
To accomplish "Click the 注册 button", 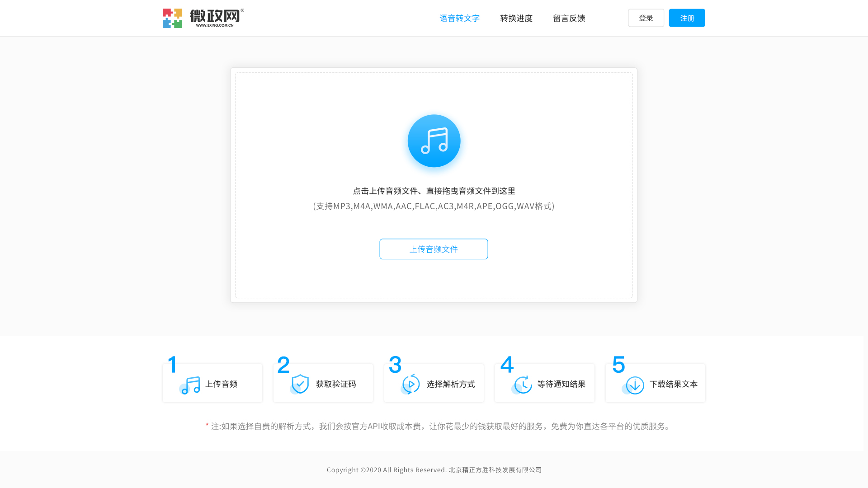I will point(687,18).
